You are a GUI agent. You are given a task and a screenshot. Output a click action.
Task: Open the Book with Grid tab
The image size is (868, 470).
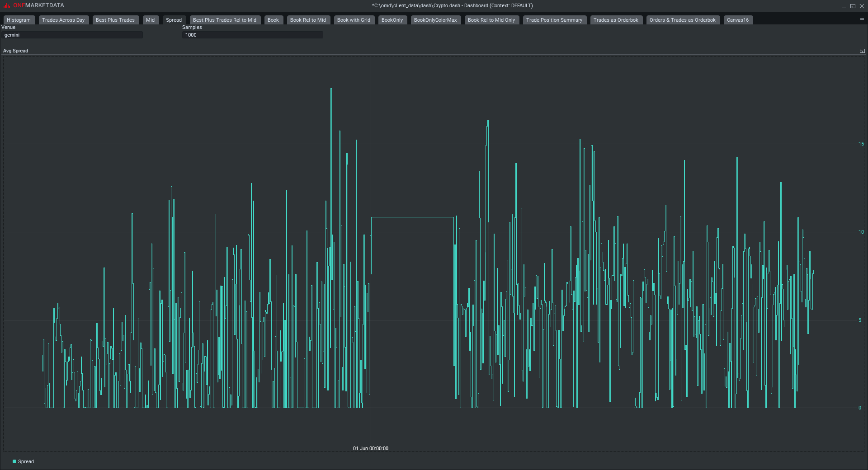pos(354,20)
